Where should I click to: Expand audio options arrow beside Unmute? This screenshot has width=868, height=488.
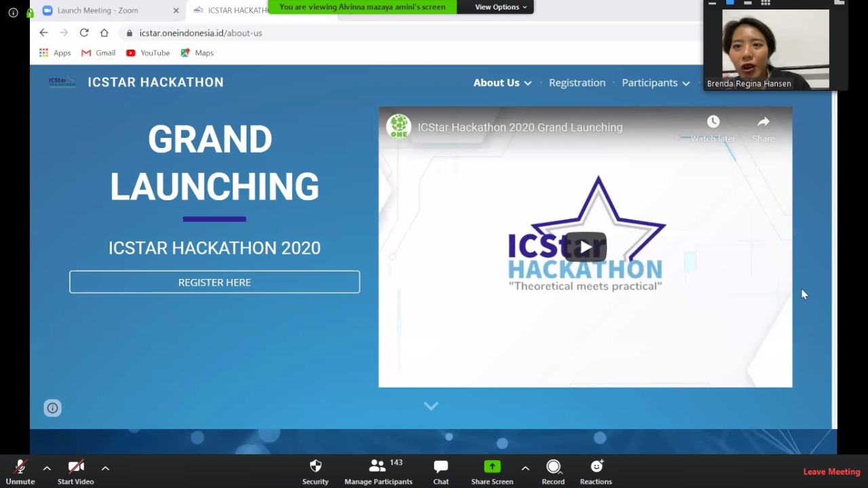[47, 468]
